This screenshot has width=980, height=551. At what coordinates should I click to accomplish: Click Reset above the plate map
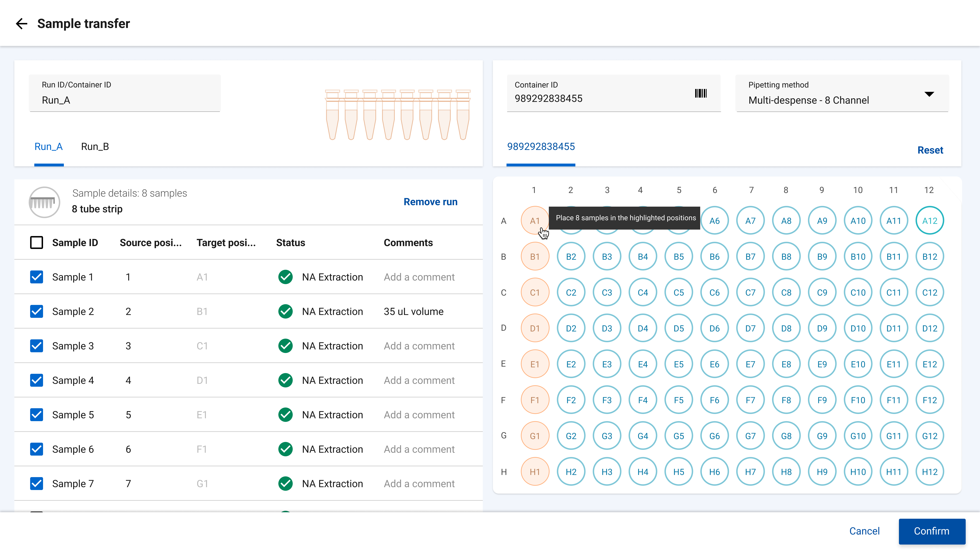pos(930,150)
